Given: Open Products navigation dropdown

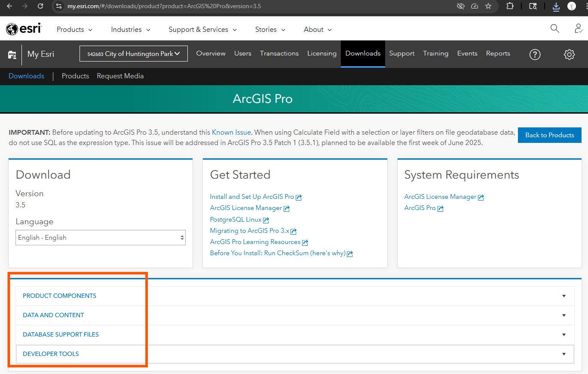Looking at the screenshot, I should [74, 29].
